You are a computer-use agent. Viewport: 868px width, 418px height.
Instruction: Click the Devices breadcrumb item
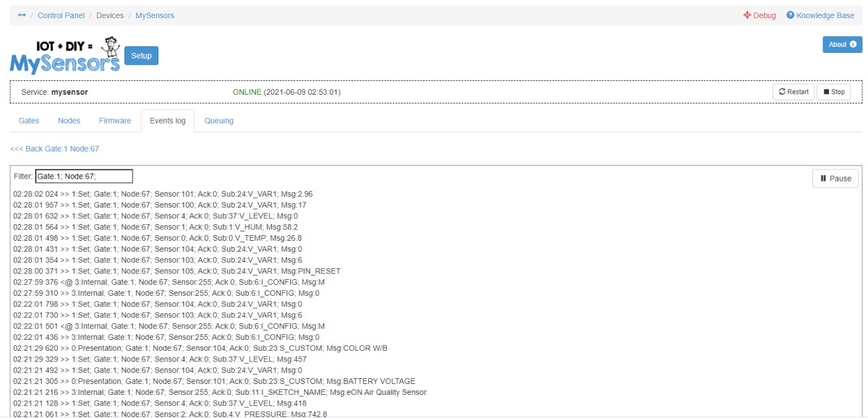[x=110, y=15]
